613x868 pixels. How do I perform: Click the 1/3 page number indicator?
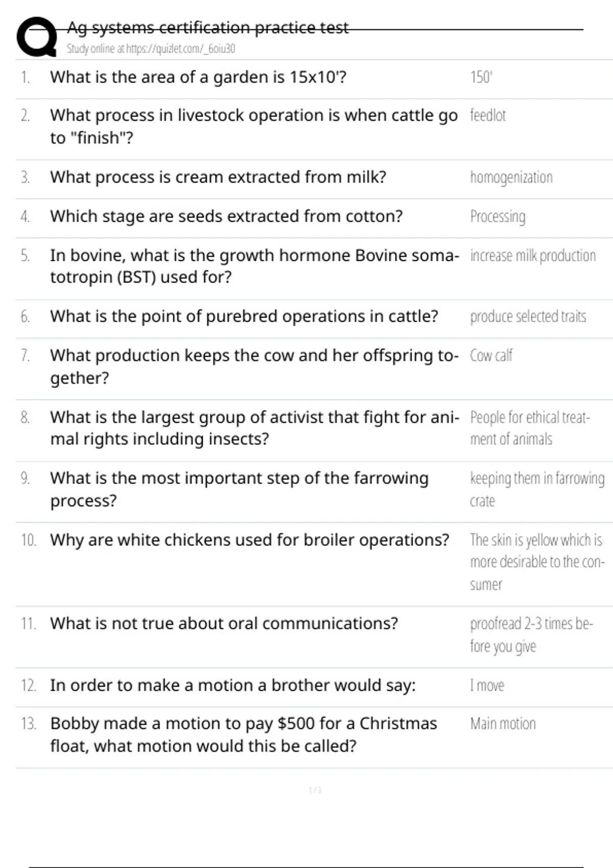click(x=315, y=790)
